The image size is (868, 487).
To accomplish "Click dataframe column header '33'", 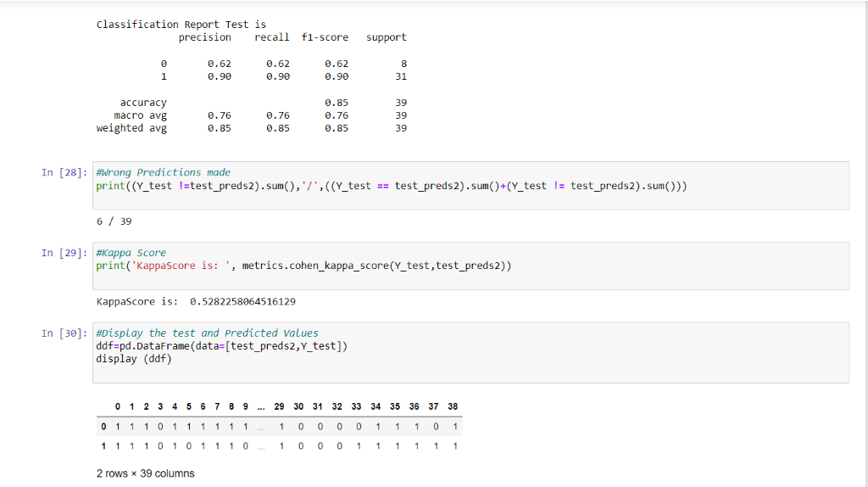I will [357, 406].
